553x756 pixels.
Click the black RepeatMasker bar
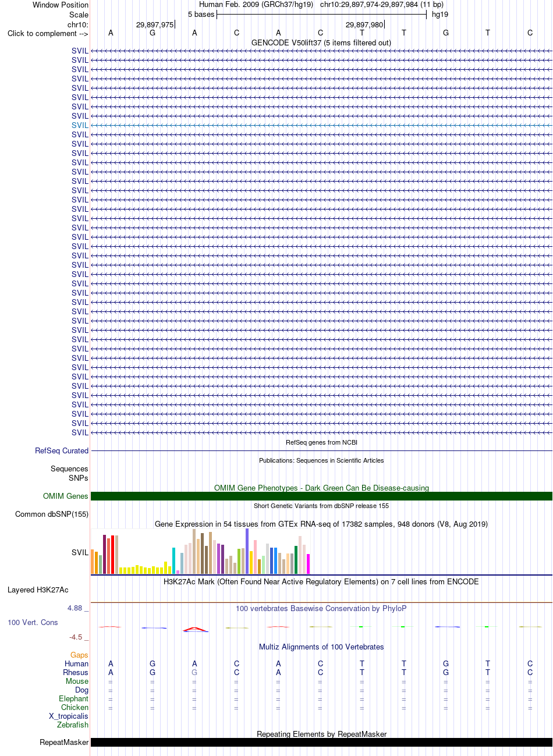click(x=321, y=742)
